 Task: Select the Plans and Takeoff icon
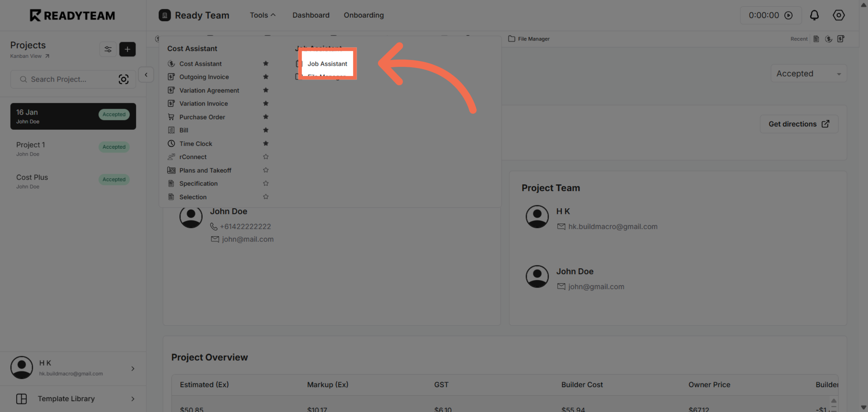click(x=171, y=170)
